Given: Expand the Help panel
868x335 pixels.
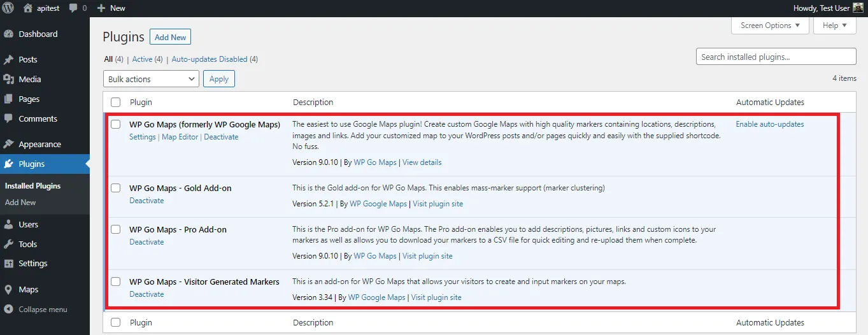Looking at the screenshot, I should [835, 25].
